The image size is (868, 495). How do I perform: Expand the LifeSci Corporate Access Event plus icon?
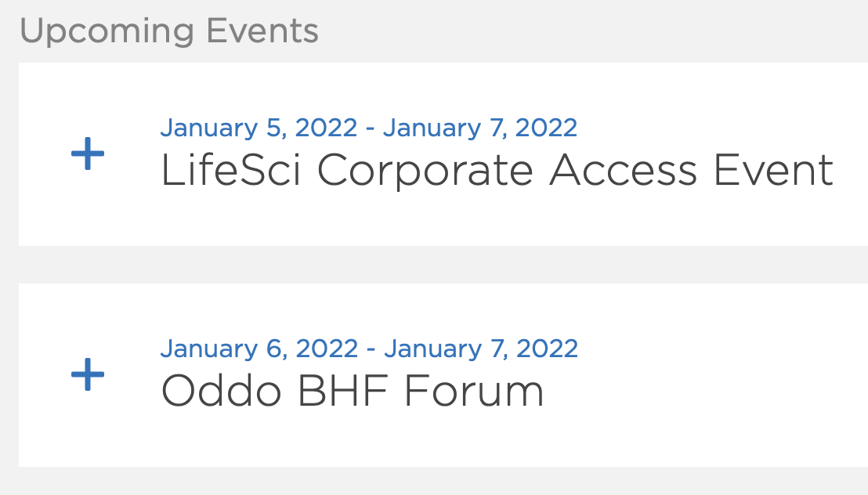point(88,154)
